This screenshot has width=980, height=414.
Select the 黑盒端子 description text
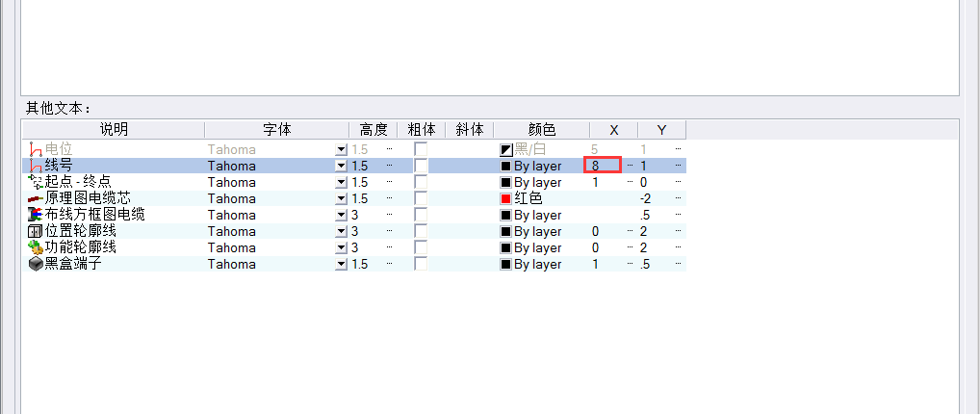point(73,264)
